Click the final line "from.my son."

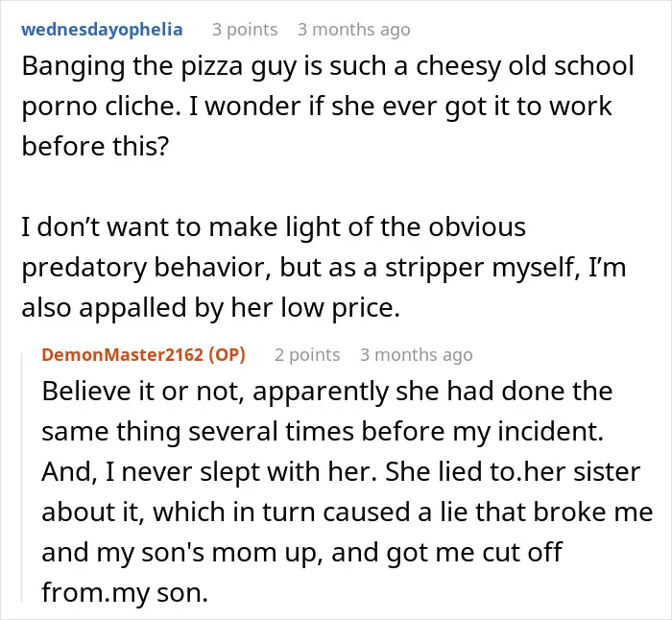pos(125,593)
